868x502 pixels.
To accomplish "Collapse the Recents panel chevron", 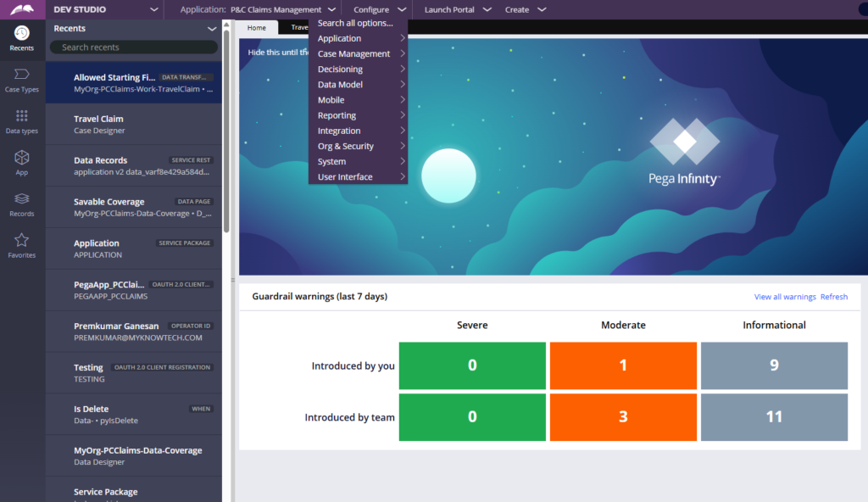I will (x=211, y=29).
